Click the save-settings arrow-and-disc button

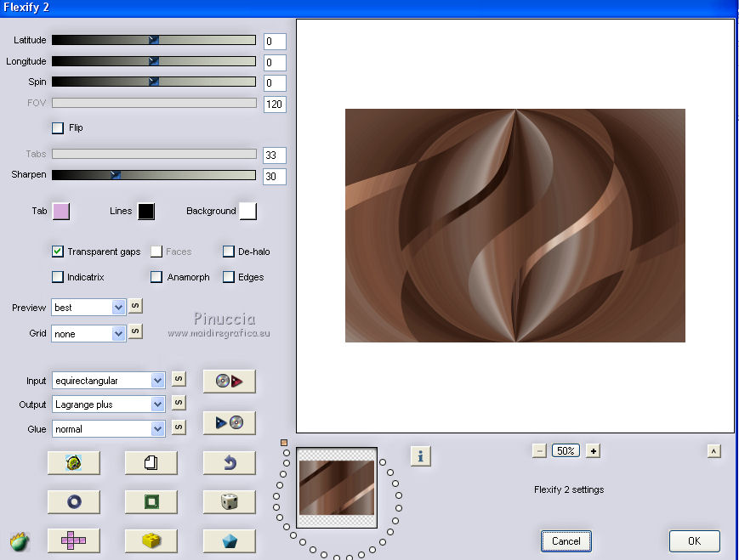pos(229,422)
